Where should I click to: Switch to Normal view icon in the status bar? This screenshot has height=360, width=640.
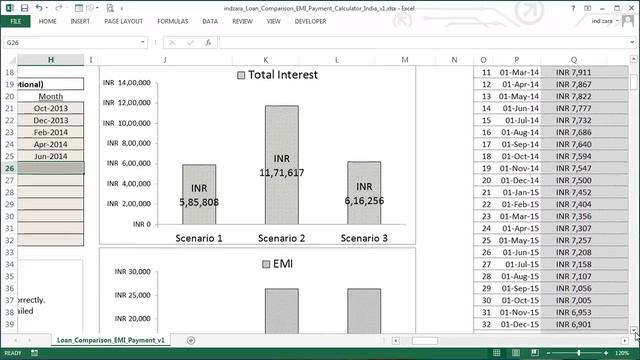coord(496,353)
